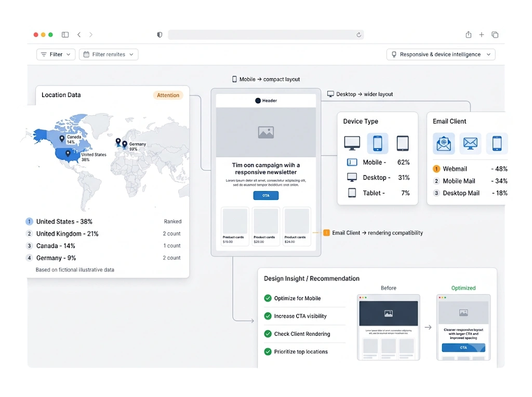Click the Attention badge

(x=168, y=95)
